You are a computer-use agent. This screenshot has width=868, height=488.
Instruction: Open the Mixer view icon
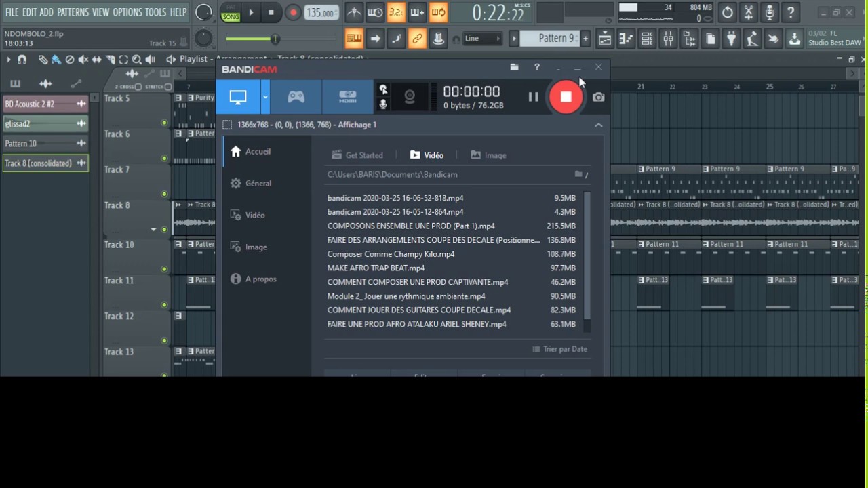pos(668,39)
